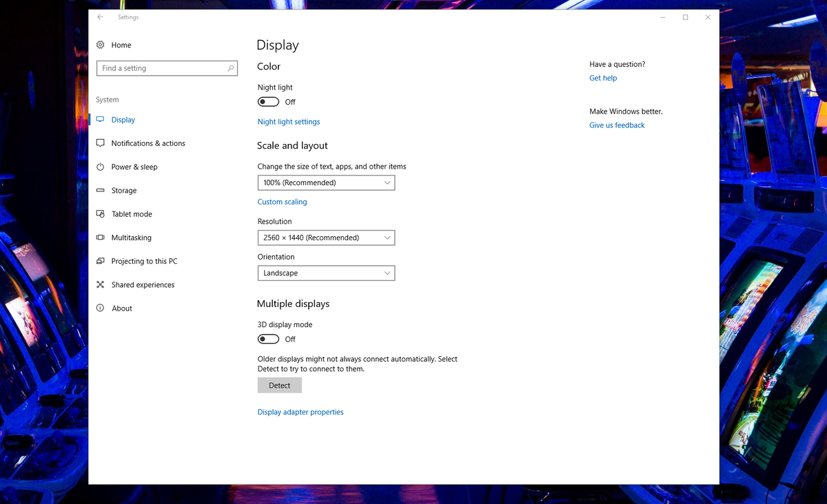Image resolution: width=827 pixels, height=504 pixels.
Task: Turn on Night light
Action: (x=268, y=101)
